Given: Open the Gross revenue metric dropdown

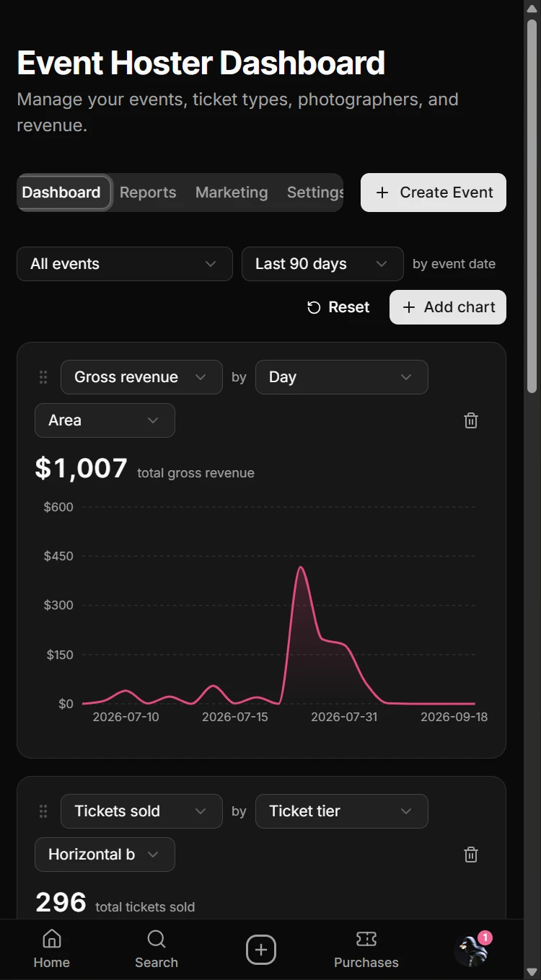Looking at the screenshot, I should point(141,377).
